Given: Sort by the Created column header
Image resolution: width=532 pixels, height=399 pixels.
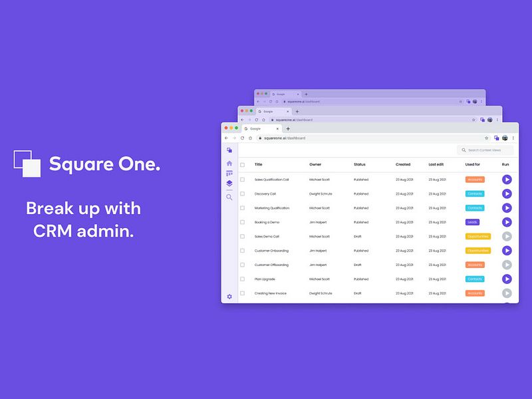Looking at the screenshot, I should point(403,164).
